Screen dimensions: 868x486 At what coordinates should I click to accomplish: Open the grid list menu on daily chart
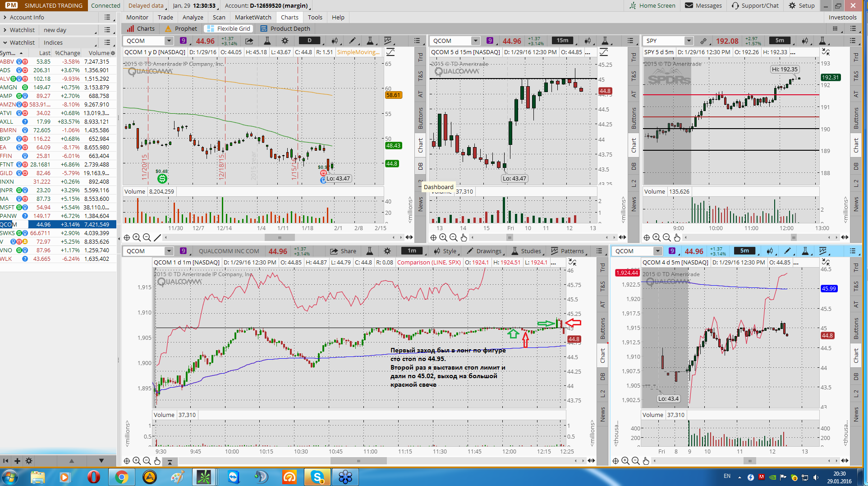(417, 41)
